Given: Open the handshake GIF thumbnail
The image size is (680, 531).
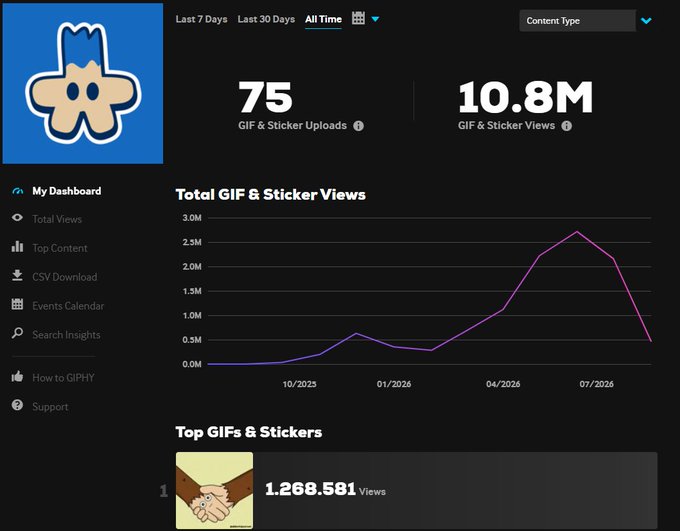Looking at the screenshot, I should pyautogui.click(x=214, y=491).
